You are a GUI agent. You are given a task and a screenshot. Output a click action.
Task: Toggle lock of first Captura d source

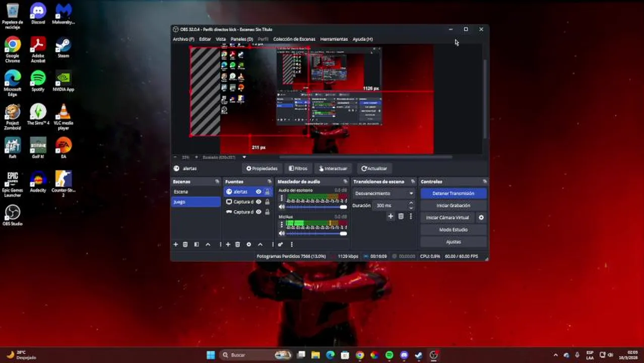[267, 202]
